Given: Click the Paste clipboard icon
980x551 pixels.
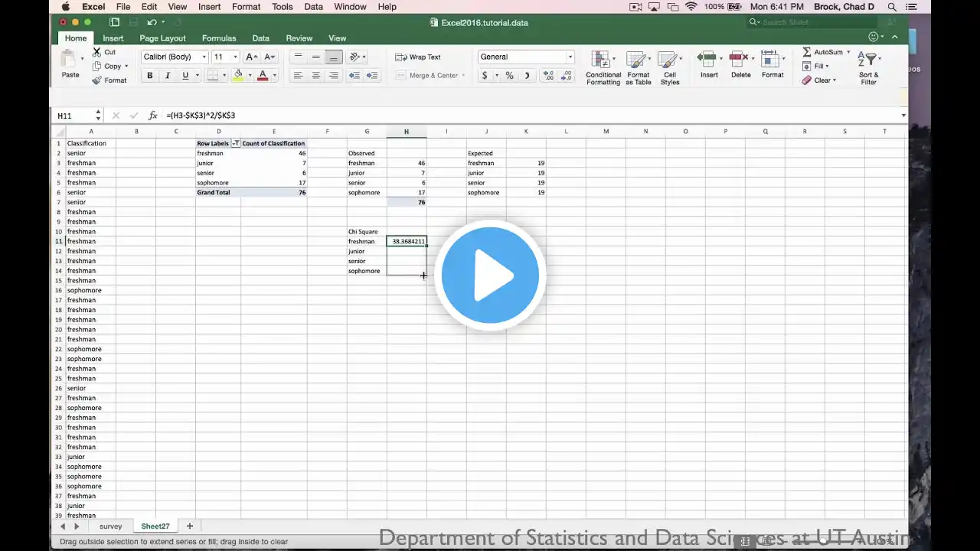Looking at the screenshot, I should (x=70, y=59).
